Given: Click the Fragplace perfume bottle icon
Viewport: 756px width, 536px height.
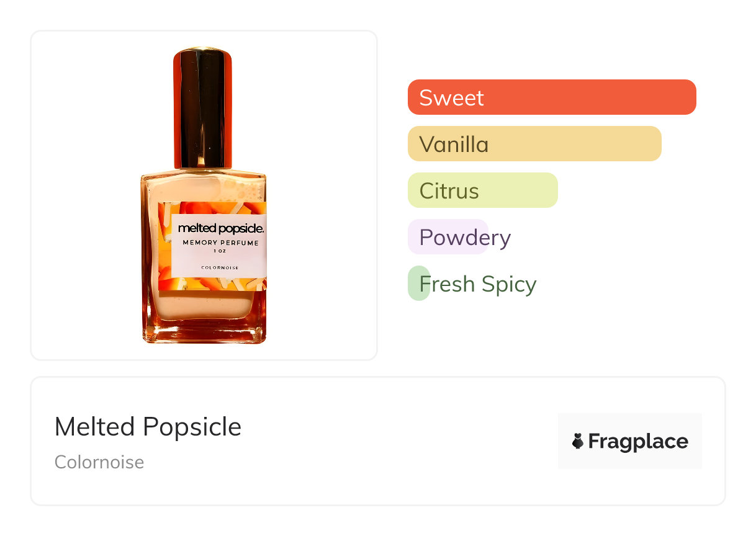Looking at the screenshot, I should (578, 441).
